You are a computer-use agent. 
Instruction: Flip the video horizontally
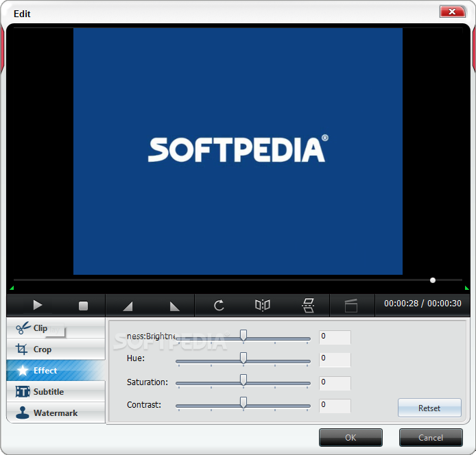pyautogui.click(x=263, y=305)
